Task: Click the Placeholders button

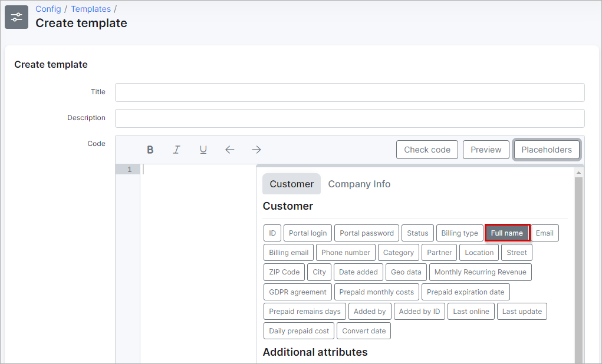Action: pos(547,149)
